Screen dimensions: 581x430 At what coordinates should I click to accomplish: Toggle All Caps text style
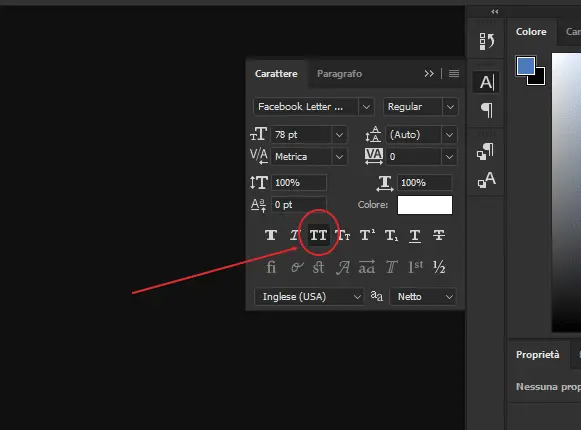tap(318, 235)
